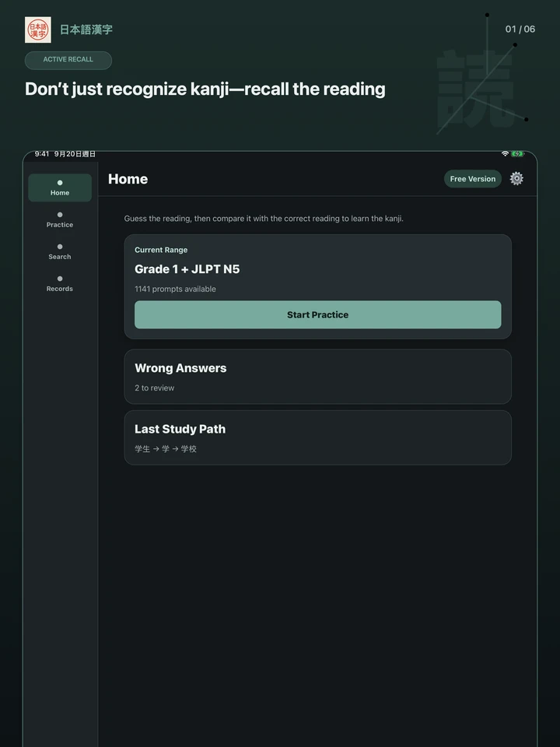The width and height of the screenshot is (560, 747).
Task: Click the study path 学生 → 学 → 学校
Action: click(x=166, y=449)
